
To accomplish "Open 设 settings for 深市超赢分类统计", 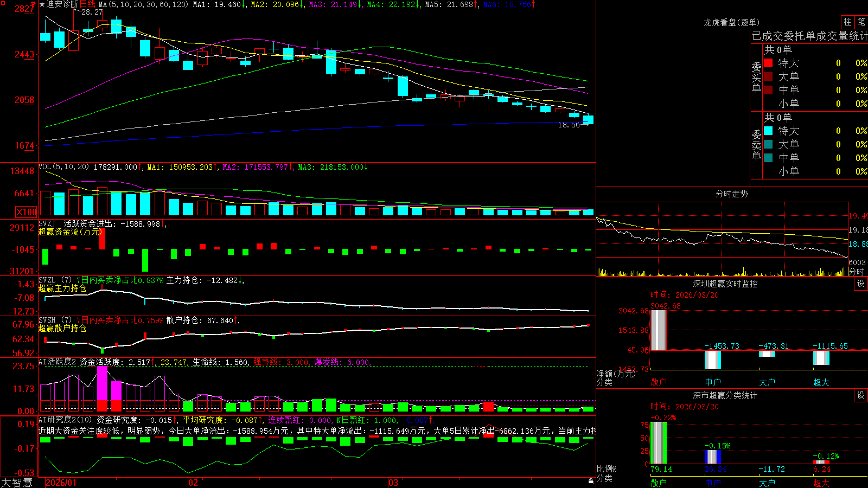I will tap(860, 395).
